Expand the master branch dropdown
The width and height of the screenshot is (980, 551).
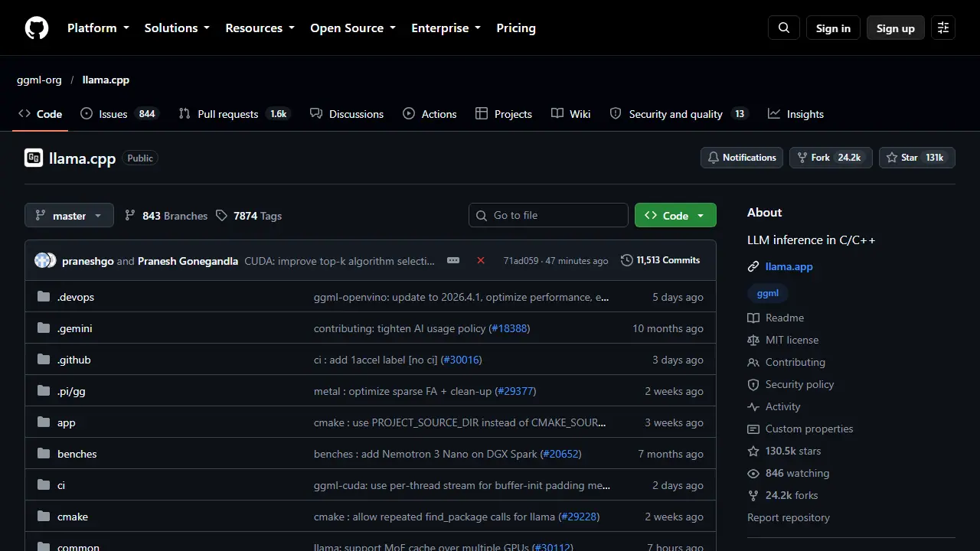(69, 216)
